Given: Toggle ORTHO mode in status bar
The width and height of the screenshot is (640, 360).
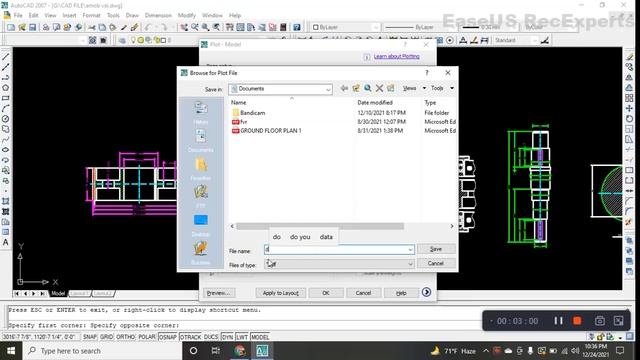Looking at the screenshot, I should 125,337.
